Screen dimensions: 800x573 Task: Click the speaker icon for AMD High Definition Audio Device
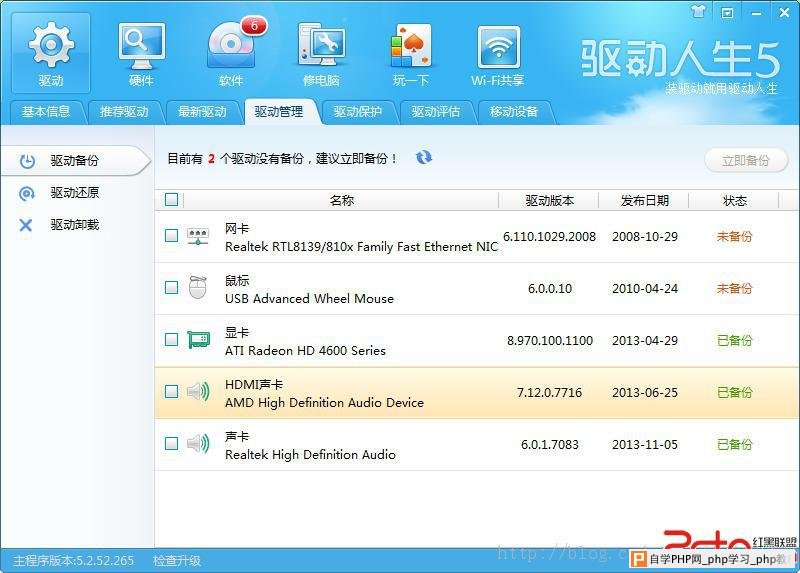[198, 391]
